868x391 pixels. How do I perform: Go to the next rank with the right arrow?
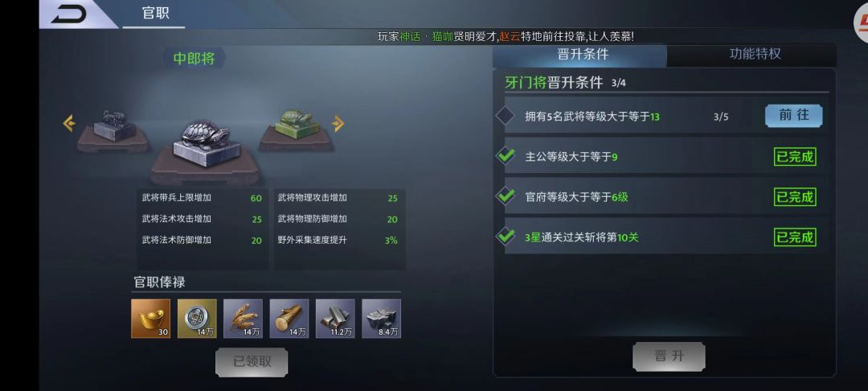338,124
